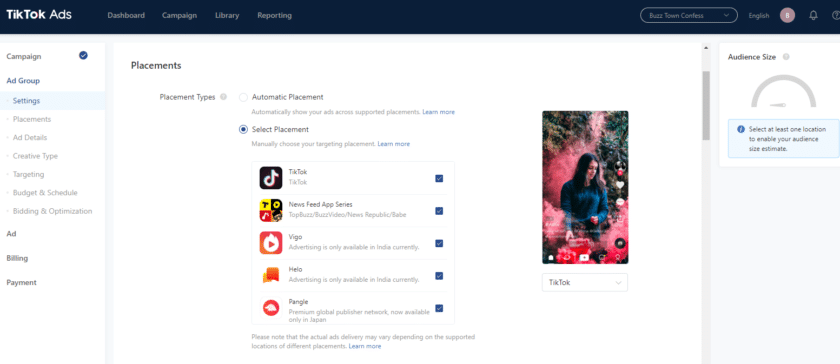The width and height of the screenshot is (840, 364).
Task: Jump to Ad Details in sidebar
Action: pos(30,137)
